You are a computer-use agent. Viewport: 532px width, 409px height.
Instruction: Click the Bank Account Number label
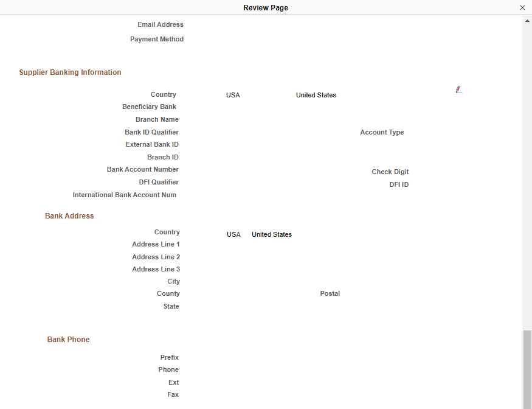(x=142, y=169)
